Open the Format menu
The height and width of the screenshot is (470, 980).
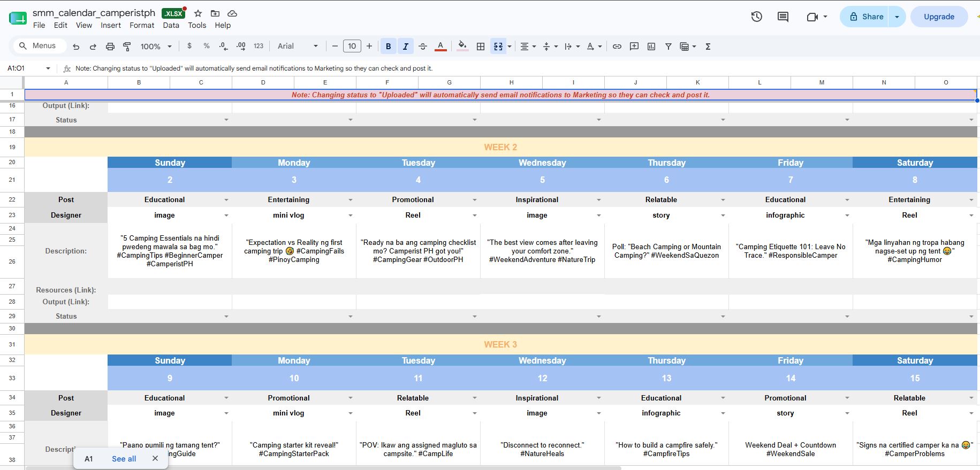click(x=142, y=25)
